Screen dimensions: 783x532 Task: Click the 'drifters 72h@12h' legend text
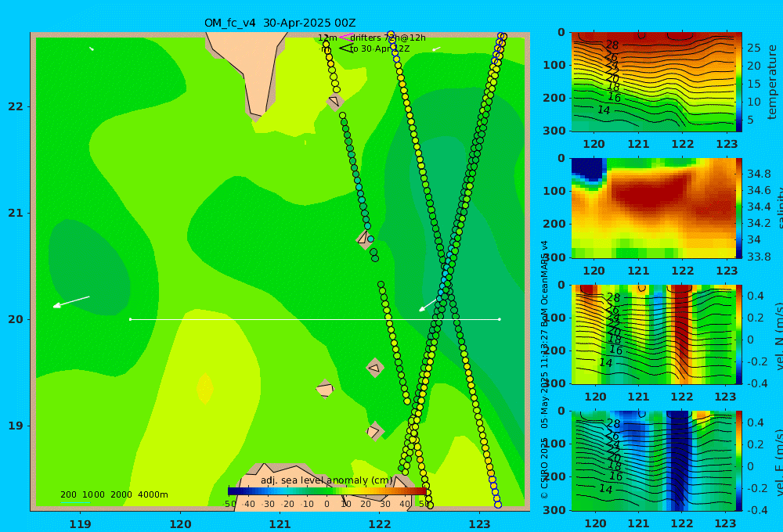click(388, 38)
